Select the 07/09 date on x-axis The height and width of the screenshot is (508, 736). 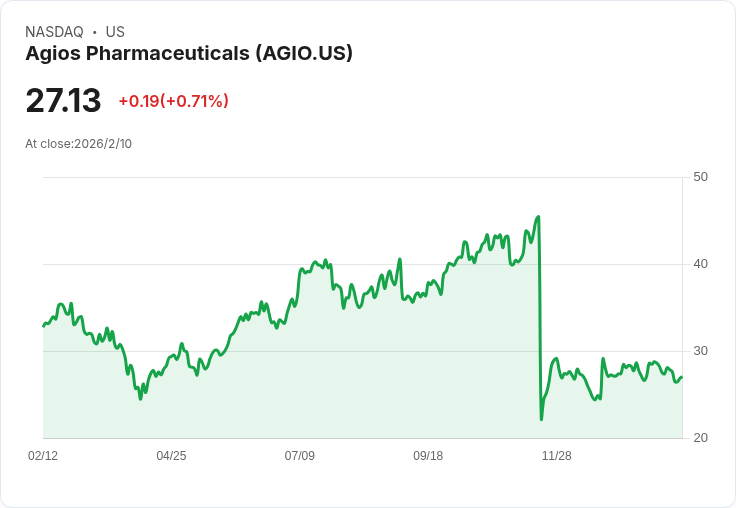(300, 455)
